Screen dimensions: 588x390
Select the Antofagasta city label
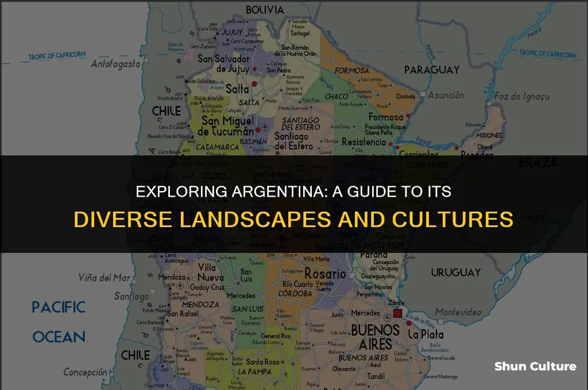click(x=115, y=64)
